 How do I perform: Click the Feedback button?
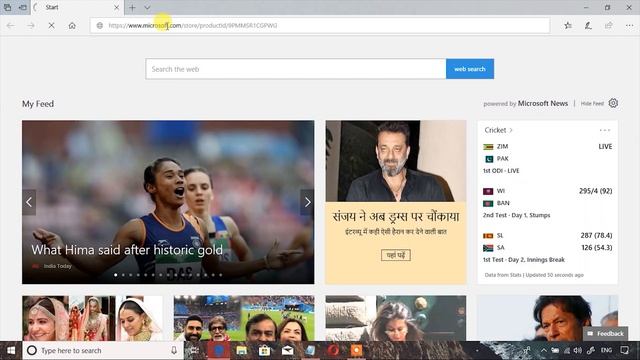(606, 333)
